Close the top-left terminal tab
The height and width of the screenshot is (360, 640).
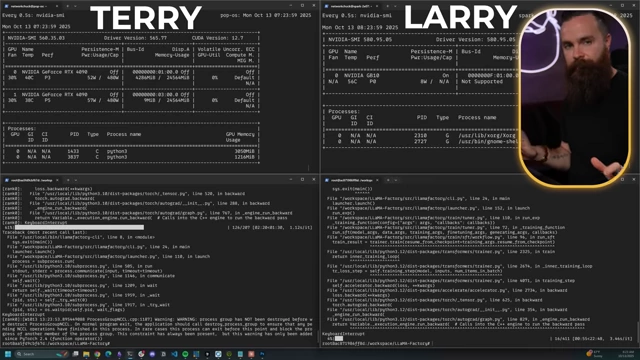pos(56,6)
